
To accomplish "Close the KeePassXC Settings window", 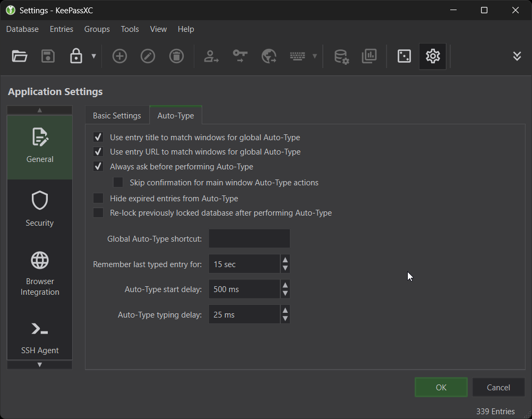I will click(x=516, y=10).
